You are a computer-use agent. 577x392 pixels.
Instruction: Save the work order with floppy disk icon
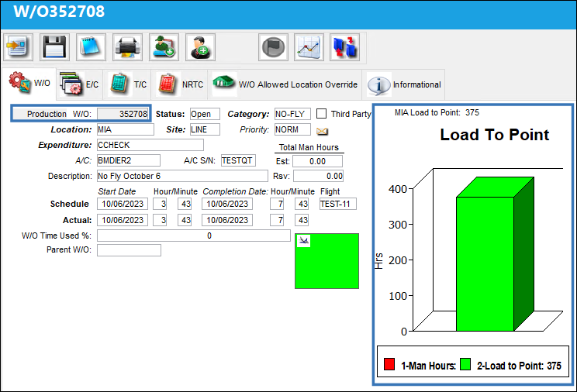point(54,47)
